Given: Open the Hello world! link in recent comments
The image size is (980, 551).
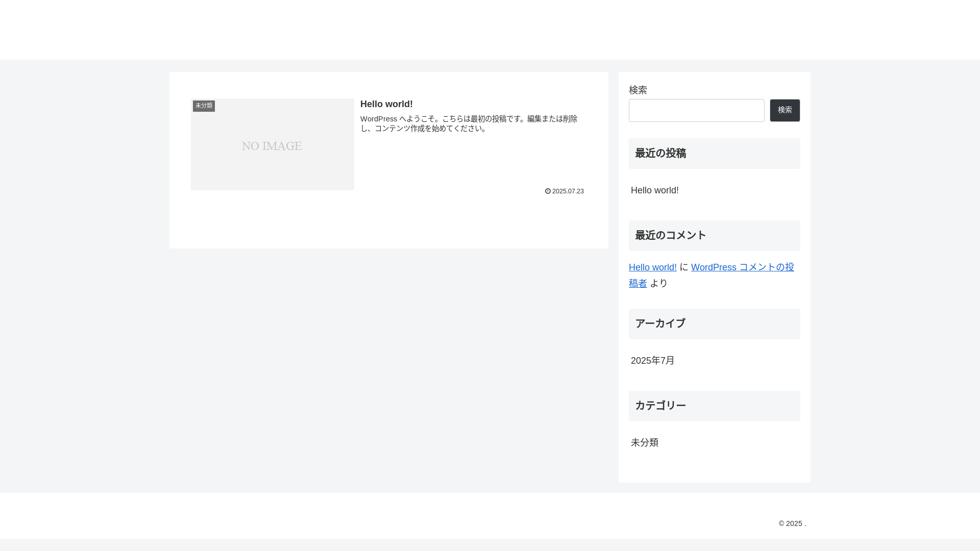Looking at the screenshot, I should pyautogui.click(x=652, y=267).
